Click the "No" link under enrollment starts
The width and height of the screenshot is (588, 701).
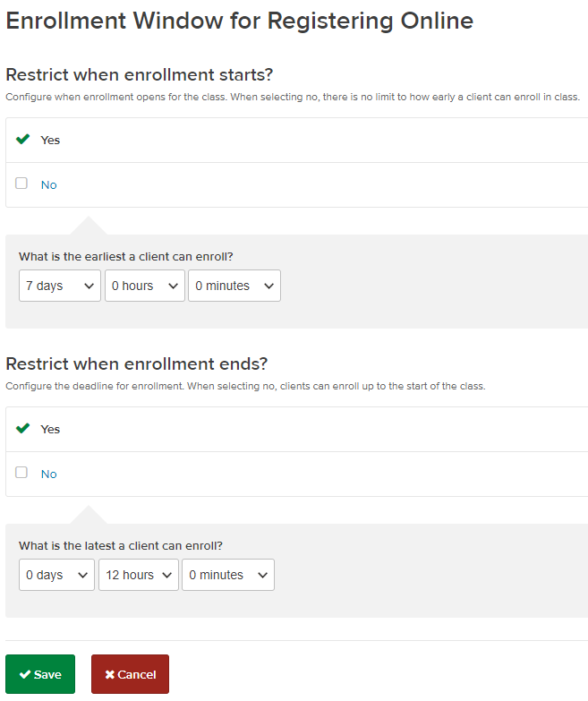click(x=49, y=185)
